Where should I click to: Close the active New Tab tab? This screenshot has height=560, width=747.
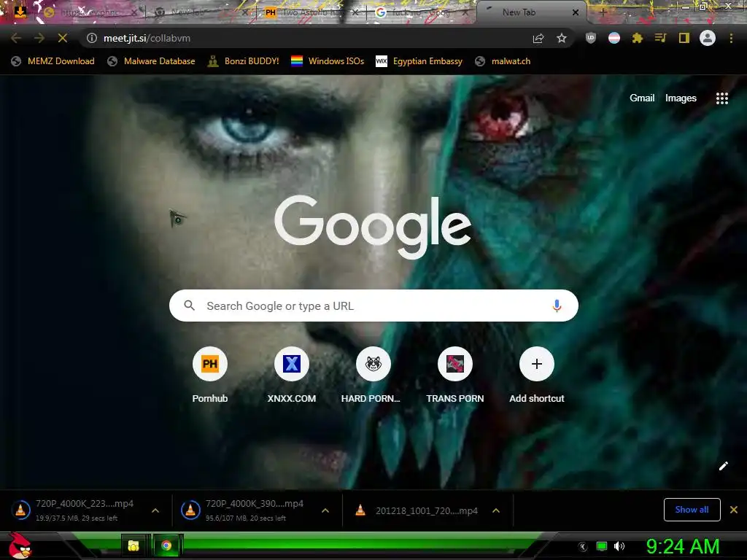(576, 12)
